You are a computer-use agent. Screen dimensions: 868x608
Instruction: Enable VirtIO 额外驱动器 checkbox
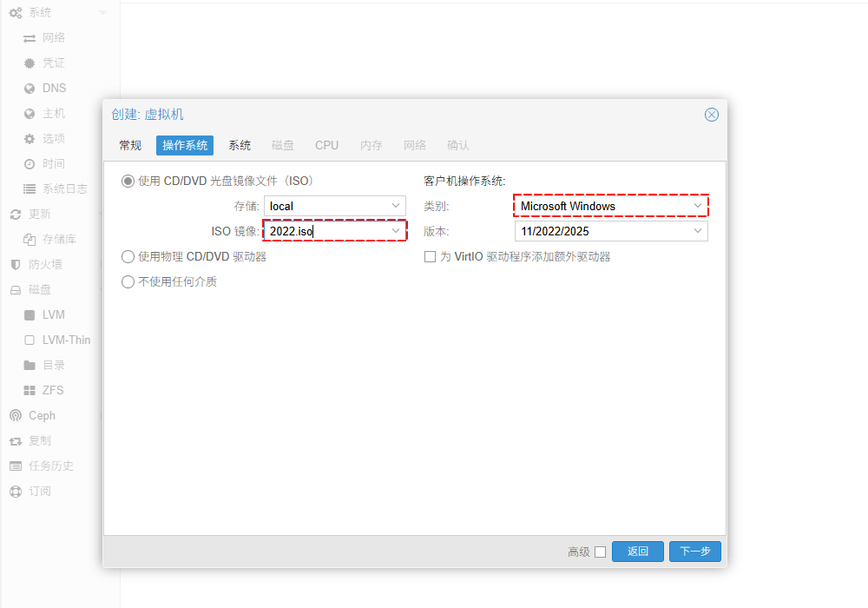click(x=430, y=257)
